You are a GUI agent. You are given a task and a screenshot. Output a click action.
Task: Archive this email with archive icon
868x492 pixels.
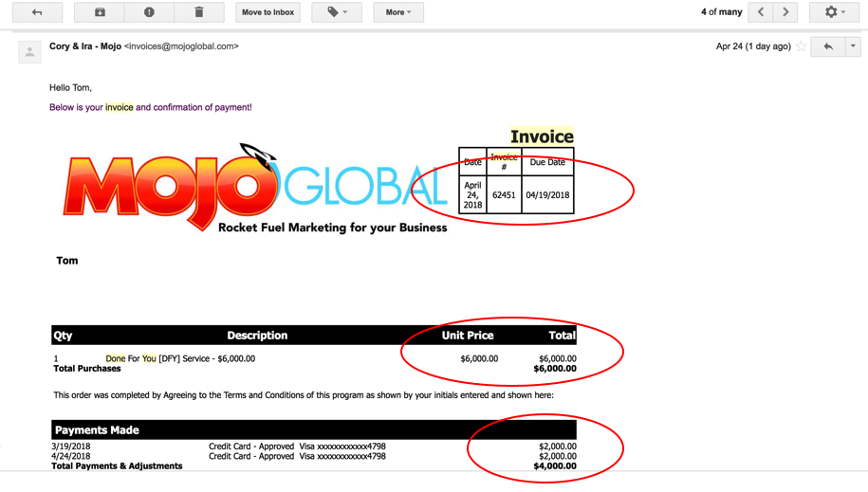[x=100, y=12]
